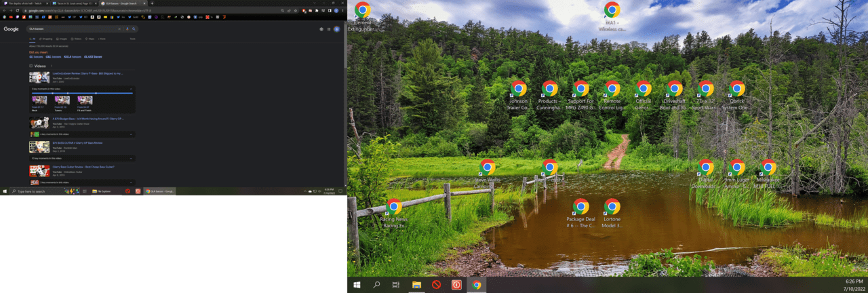
Task: Click the KALA basses suggestion
Action: 73,57
